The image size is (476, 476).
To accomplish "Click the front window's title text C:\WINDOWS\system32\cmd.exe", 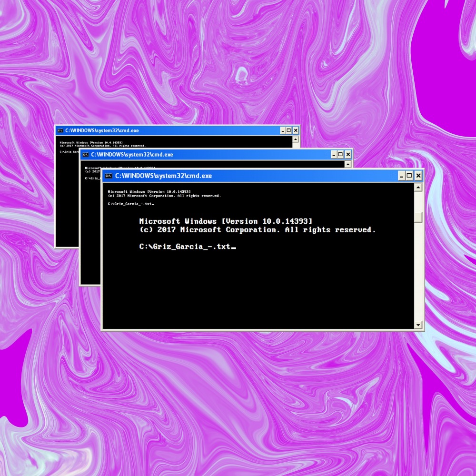I will (163, 176).
